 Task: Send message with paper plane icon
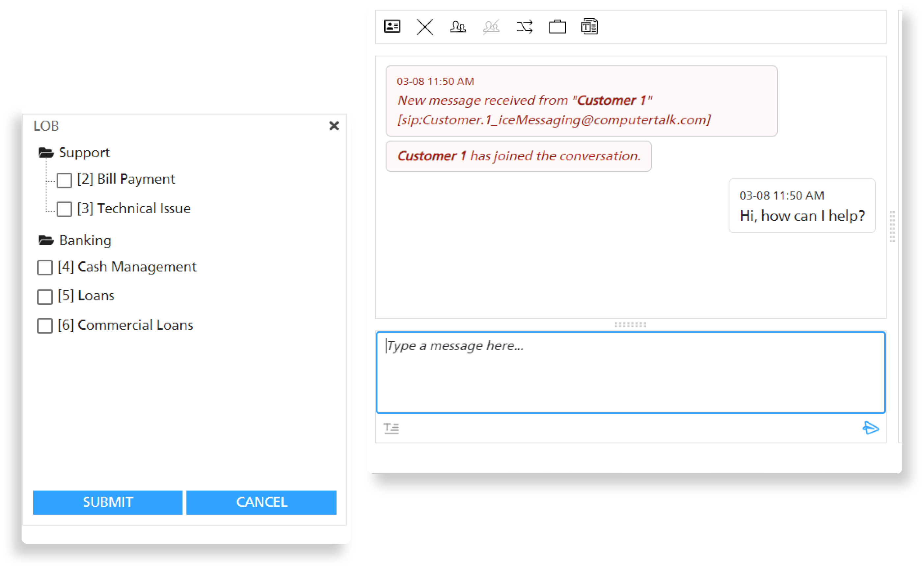point(871,428)
